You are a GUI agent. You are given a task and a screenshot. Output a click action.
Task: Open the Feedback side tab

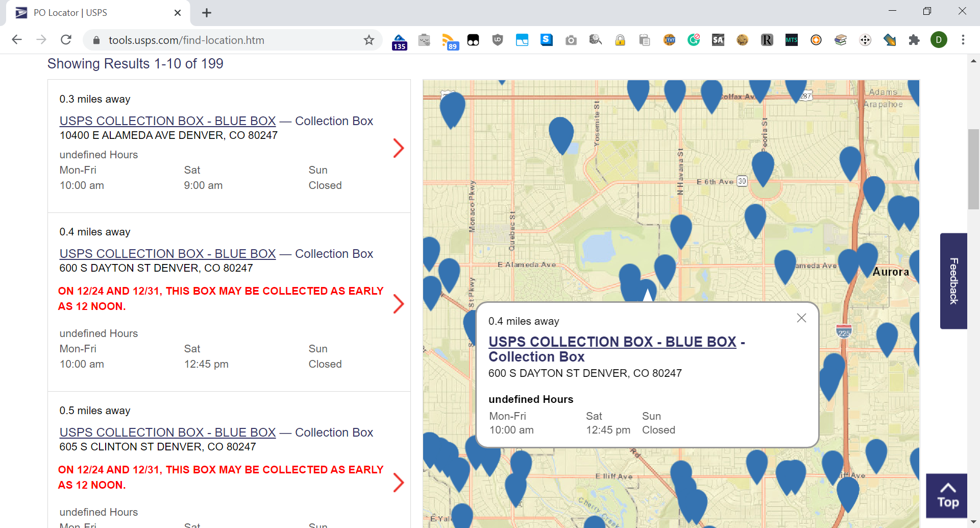tap(953, 281)
